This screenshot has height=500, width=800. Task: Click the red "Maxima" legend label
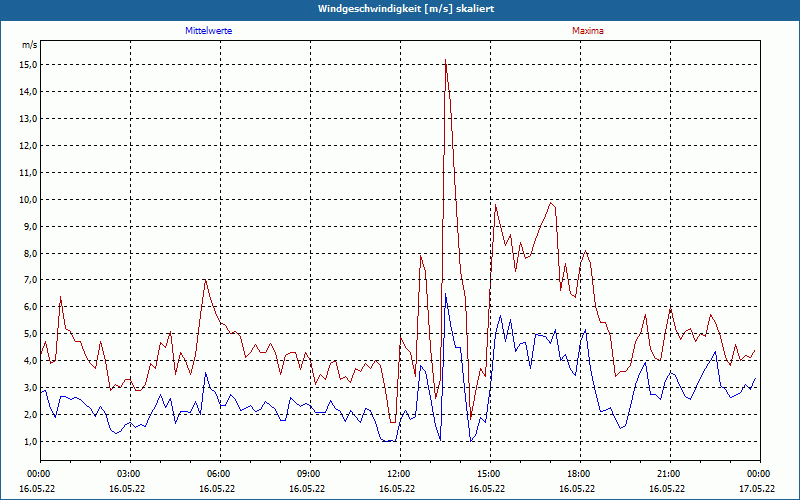[588, 31]
